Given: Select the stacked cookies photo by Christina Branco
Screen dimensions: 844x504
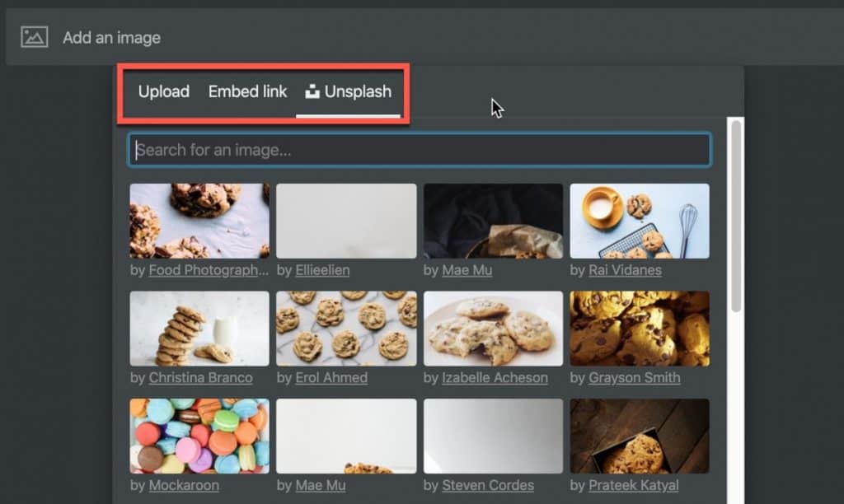Looking at the screenshot, I should pos(199,328).
